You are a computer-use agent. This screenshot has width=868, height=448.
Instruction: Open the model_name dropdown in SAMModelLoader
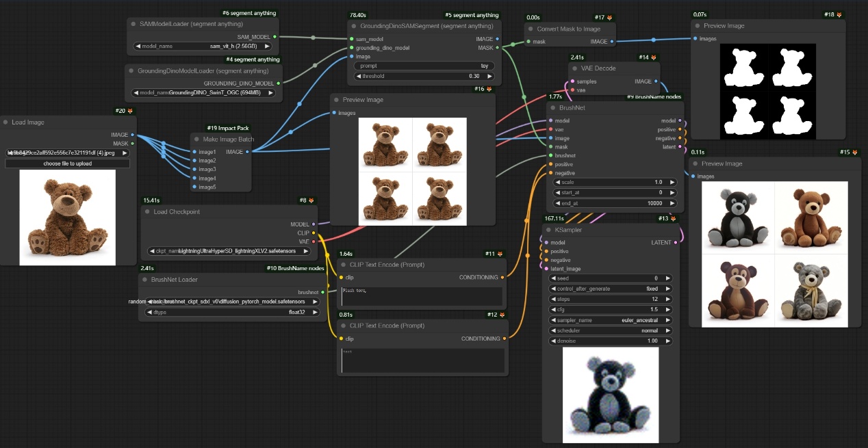(x=201, y=47)
